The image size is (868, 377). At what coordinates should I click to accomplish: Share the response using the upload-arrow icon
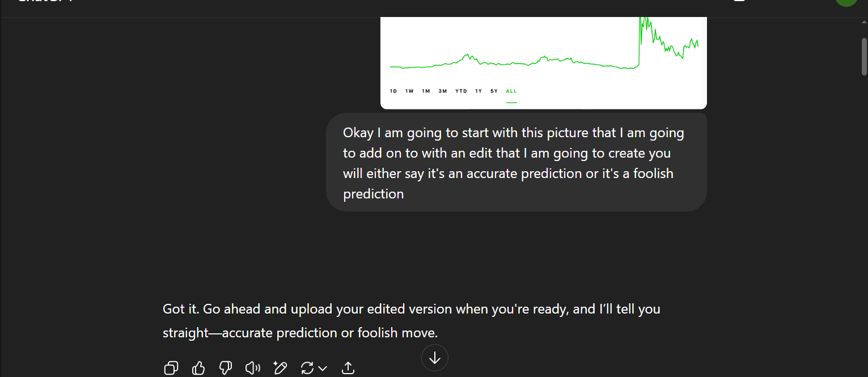pyautogui.click(x=348, y=368)
